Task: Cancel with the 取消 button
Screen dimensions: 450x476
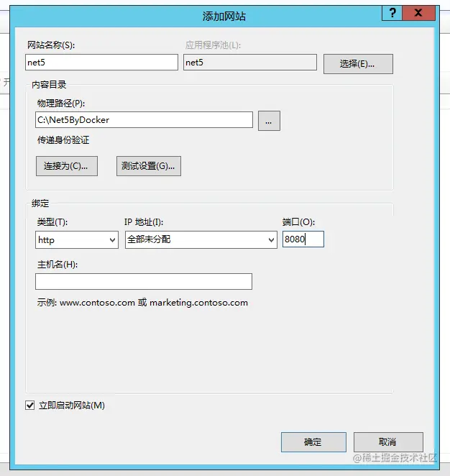Action: click(x=388, y=442)
